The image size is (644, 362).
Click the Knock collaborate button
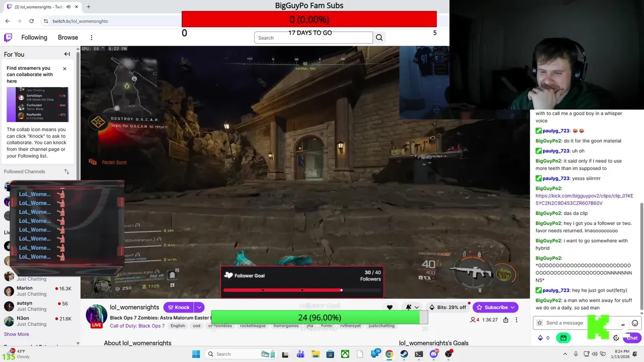pyautogui.click(x=179, y=307)
